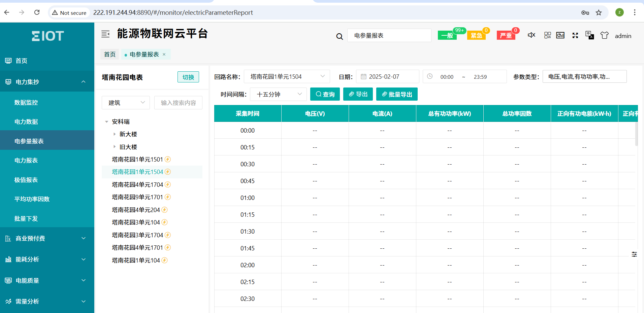Toggle the sidebar collapse hamburger icon

tap(105, 34)
